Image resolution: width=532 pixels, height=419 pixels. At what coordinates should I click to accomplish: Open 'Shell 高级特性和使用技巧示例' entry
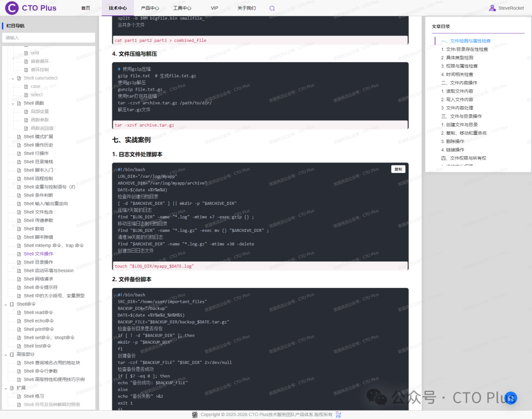click(x=54, y=379)
